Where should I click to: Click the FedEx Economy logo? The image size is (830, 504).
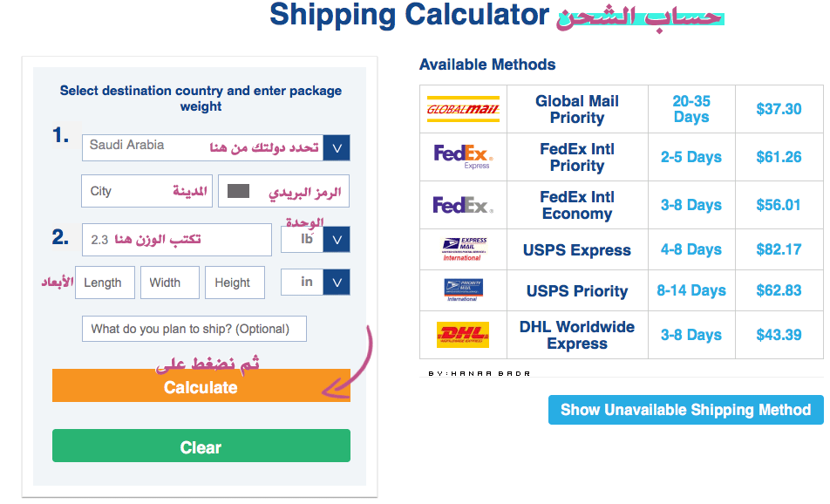(463, 205)
